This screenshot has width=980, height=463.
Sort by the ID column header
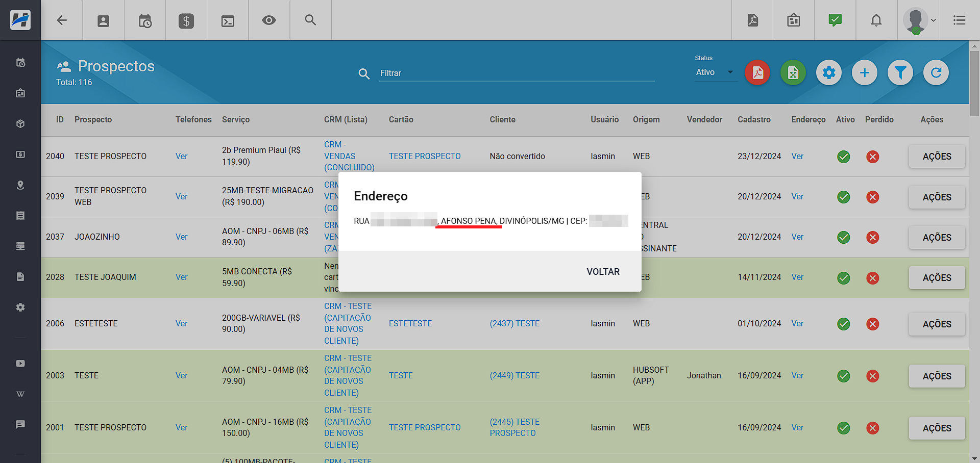click(60, 119)
